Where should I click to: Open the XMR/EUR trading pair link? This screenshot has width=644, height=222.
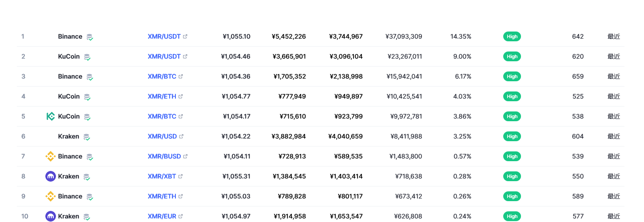(162, 216)
